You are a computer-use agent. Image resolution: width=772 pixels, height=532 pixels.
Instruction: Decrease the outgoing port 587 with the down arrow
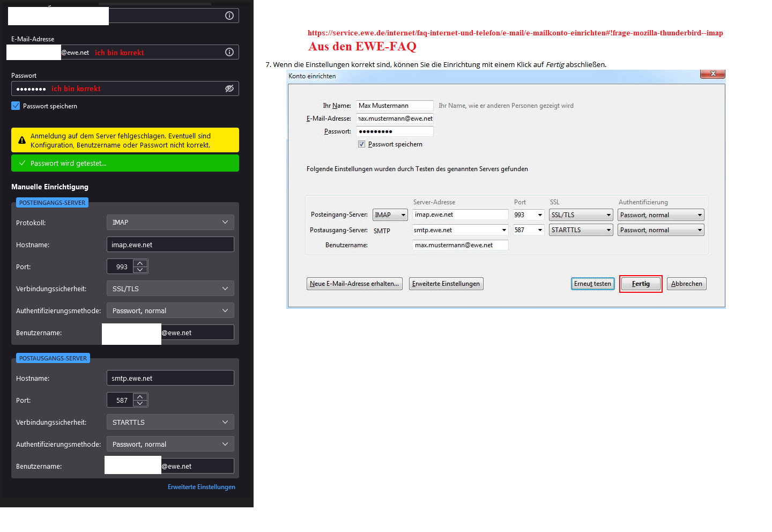coord(140,403)
